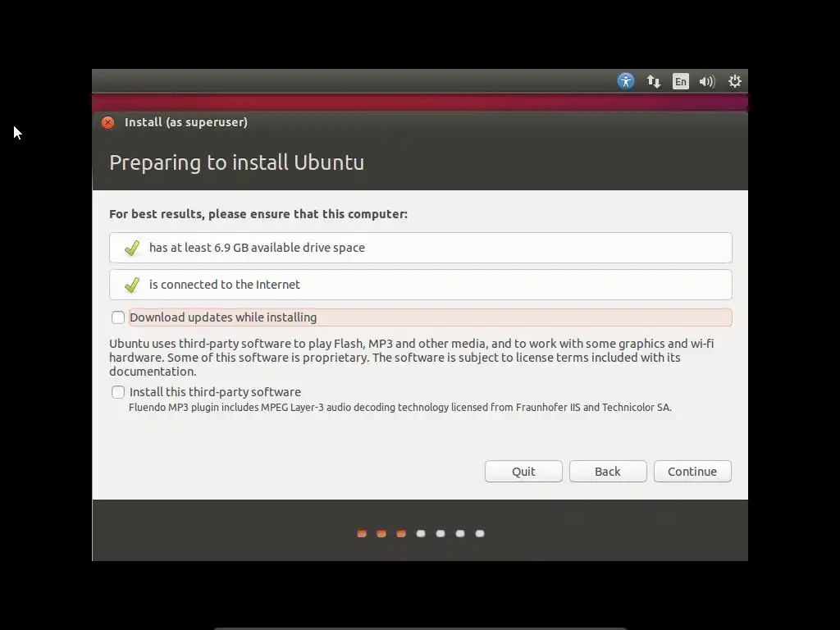Click the 'Install (as superuser)' title
The image size is (840, 630).
tap(186, 122)
